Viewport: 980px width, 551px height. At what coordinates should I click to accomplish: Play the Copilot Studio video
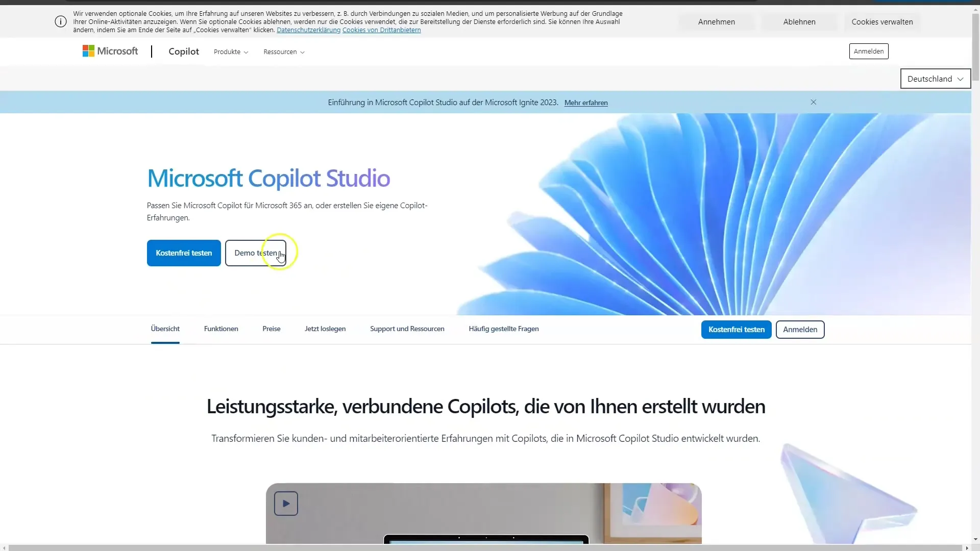pyautogui.click(x=286, y=504)
